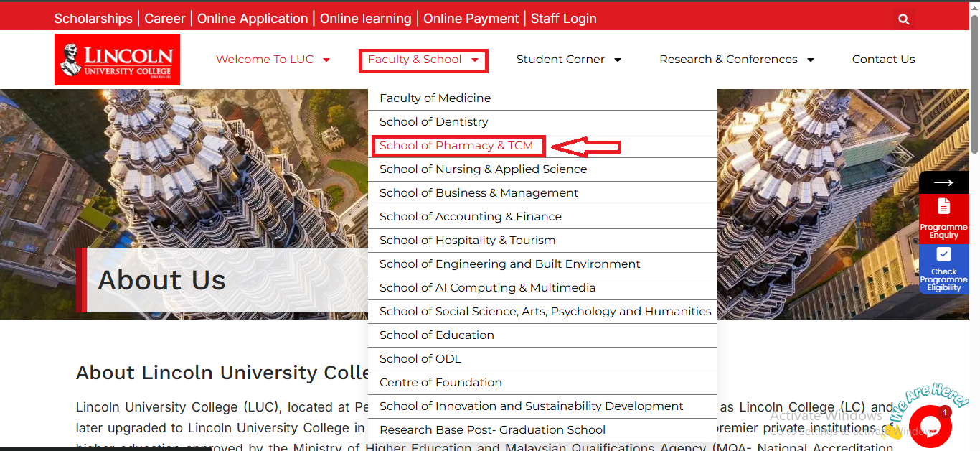Select School of Social Science, Arts, Psychology
980x451 pixels.
[x=542, y=312]
